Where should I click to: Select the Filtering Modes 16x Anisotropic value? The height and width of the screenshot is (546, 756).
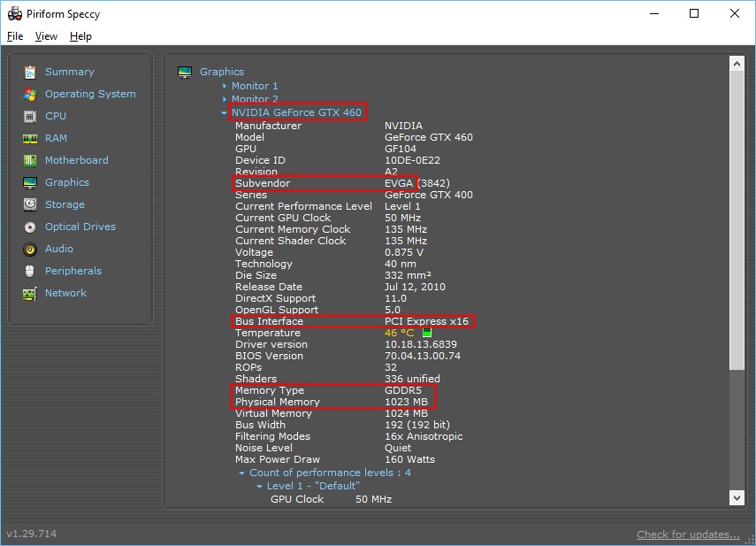pyautogui.click(x=424, y=436)
